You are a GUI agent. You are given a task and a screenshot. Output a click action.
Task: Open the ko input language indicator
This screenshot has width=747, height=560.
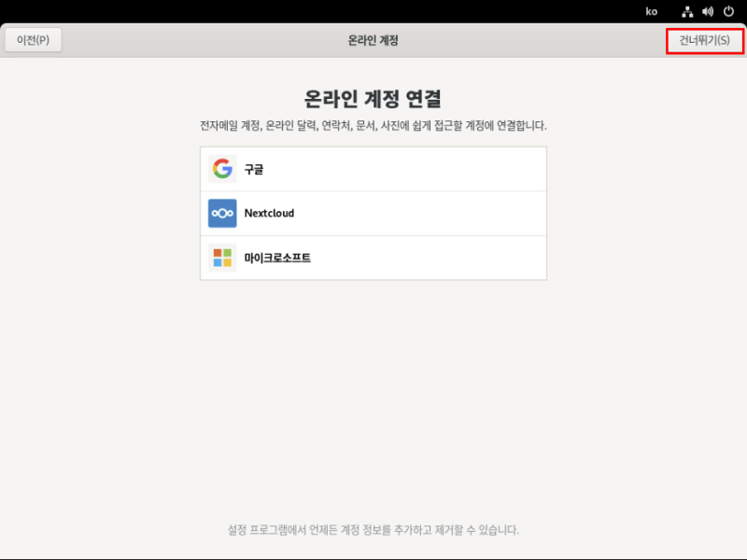651,12
